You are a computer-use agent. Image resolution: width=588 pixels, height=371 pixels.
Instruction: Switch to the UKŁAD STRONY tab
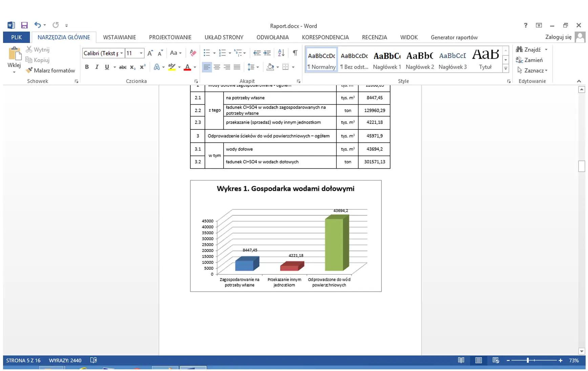click(224, 37)
